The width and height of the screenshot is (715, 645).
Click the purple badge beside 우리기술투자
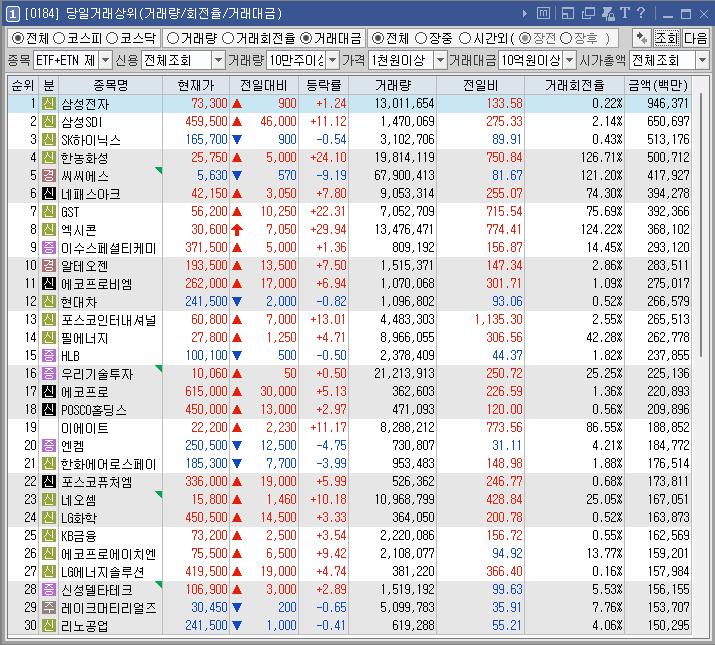pyautogui.click(x=49, y=374)
